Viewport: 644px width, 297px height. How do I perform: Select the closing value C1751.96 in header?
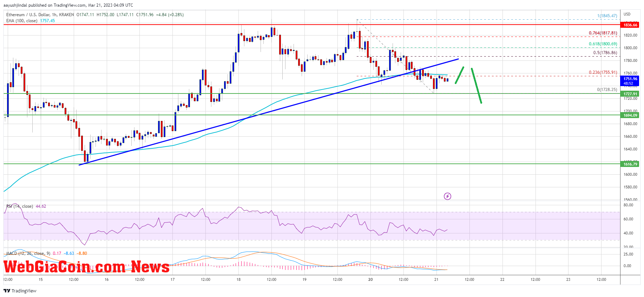145,15
